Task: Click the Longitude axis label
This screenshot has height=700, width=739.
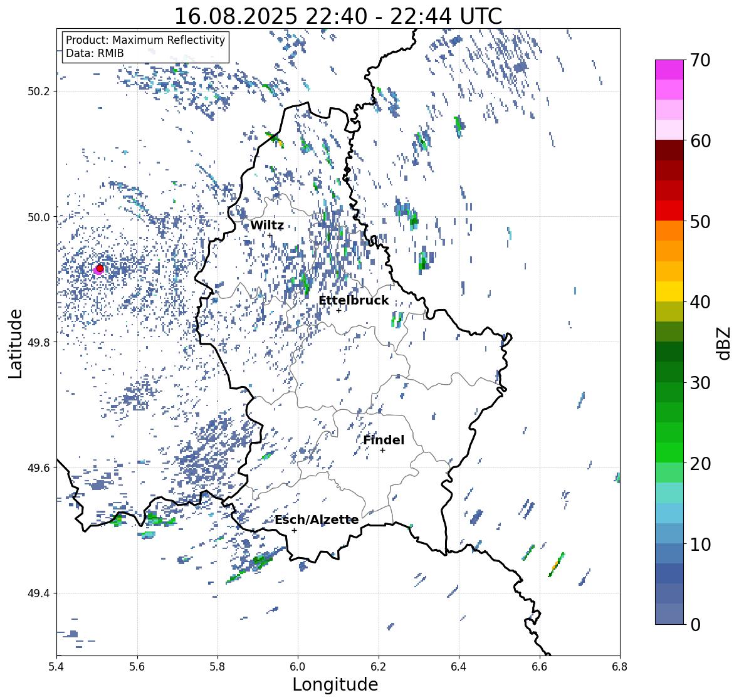Action: 335,684
